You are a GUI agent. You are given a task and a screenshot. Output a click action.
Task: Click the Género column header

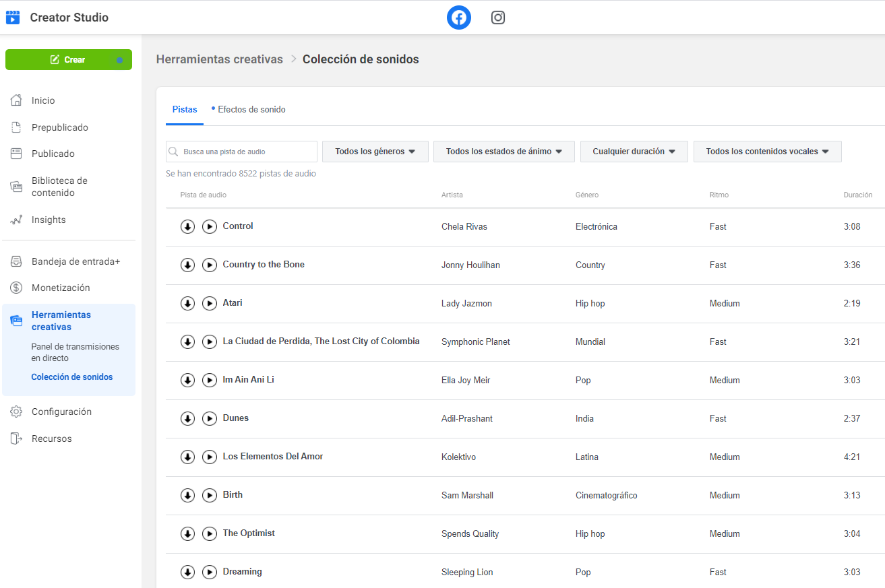587,195
